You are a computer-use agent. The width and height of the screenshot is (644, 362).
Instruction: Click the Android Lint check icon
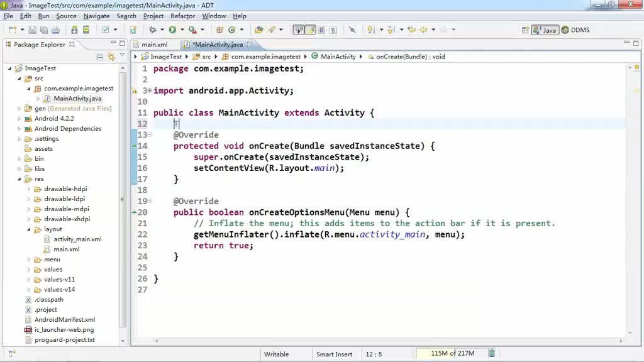(106, 30)
